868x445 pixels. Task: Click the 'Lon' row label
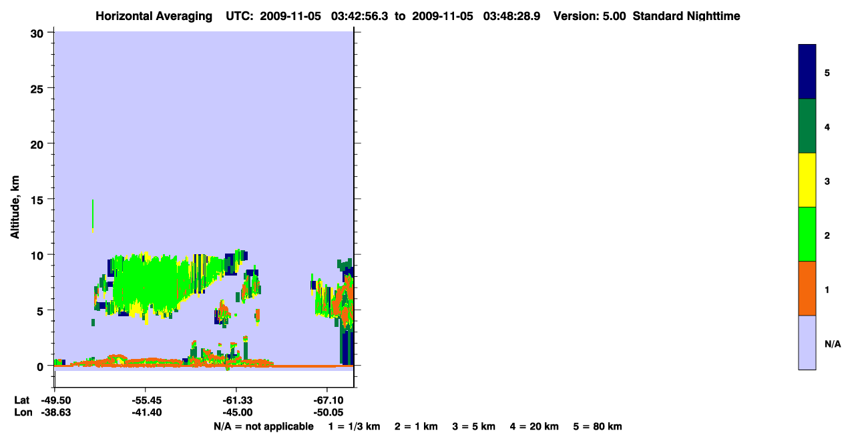point(22,413)
